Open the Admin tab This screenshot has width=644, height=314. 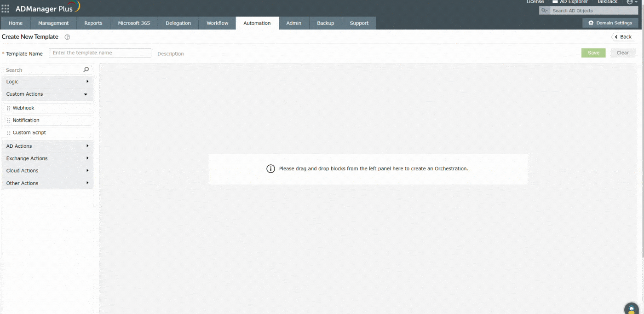point(293,23)
